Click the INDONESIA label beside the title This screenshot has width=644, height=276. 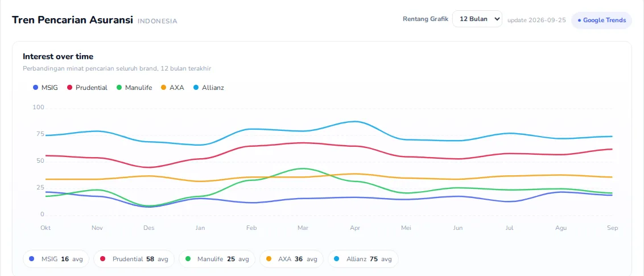(158, 21)
